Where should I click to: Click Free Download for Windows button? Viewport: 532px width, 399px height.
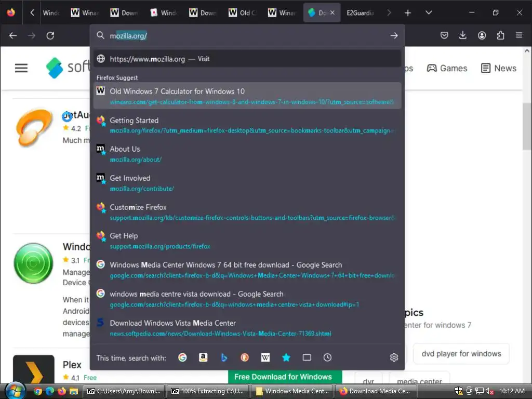[285, 377]
